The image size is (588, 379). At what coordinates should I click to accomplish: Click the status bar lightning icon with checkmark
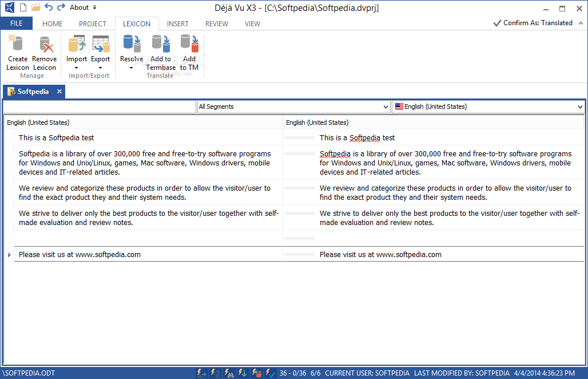270,373
